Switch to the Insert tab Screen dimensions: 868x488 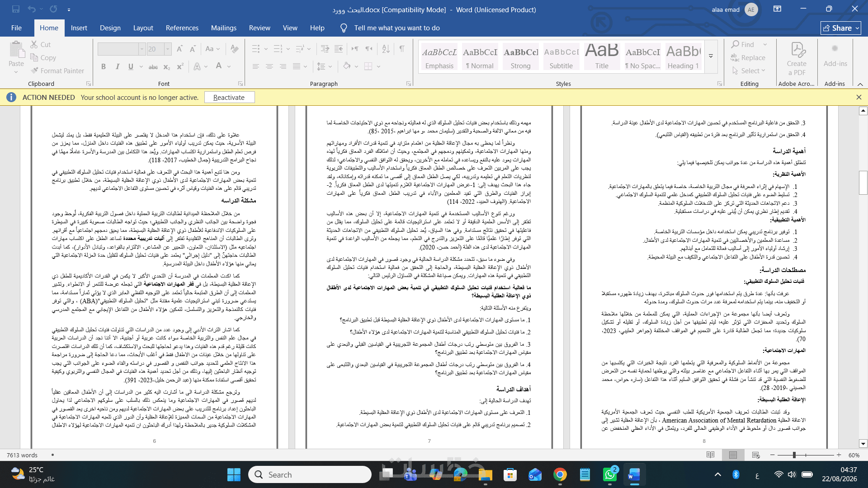click(79, 28)
